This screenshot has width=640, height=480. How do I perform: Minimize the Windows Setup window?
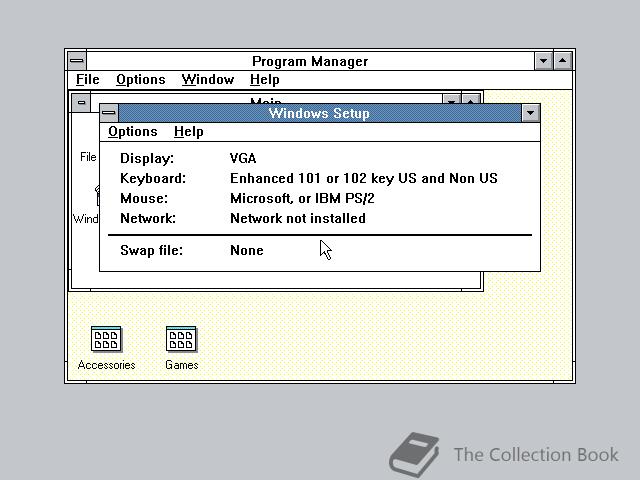point(531,113)
